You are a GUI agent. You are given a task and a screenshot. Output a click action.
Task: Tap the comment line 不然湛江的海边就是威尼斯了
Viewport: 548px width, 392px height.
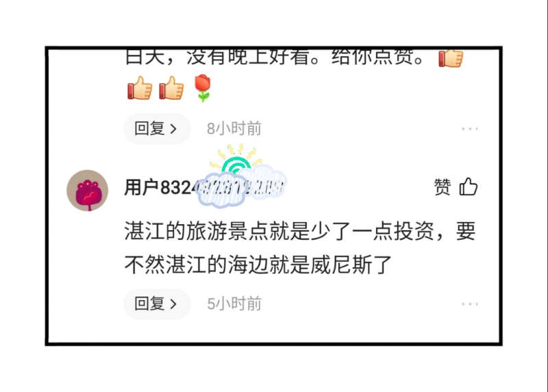[258, 265]
